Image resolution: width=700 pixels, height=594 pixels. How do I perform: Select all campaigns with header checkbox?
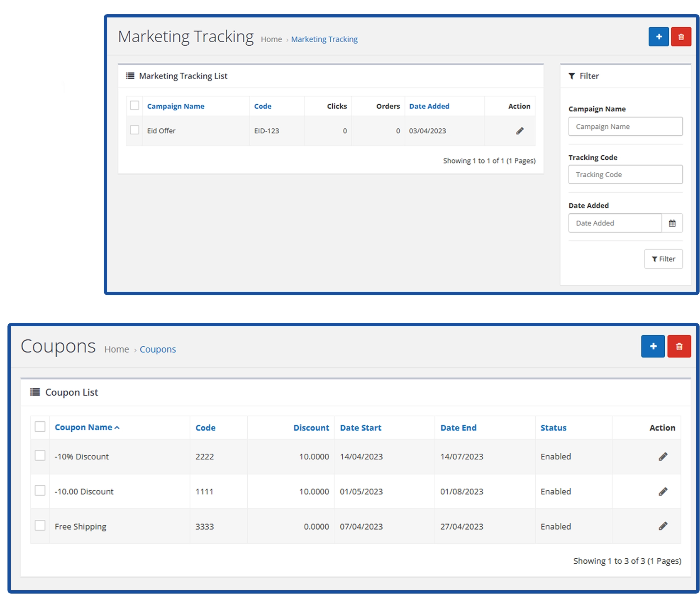click(x=134, y=105)
